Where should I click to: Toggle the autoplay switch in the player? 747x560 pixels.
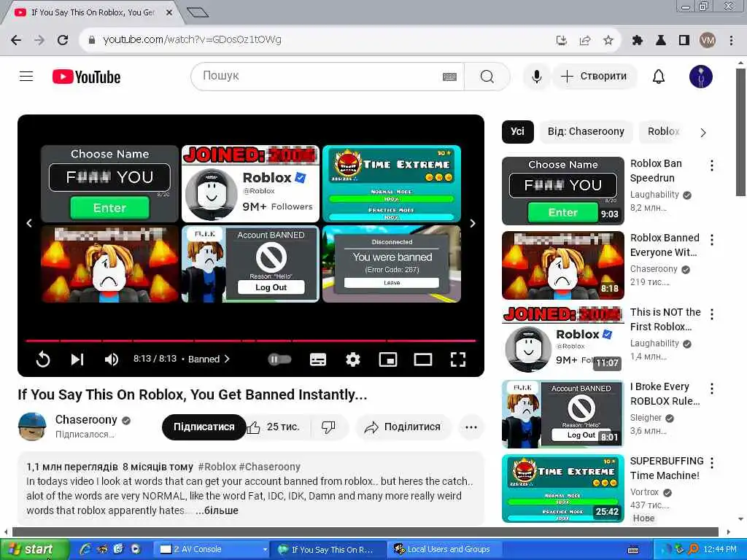pos(279,359)
